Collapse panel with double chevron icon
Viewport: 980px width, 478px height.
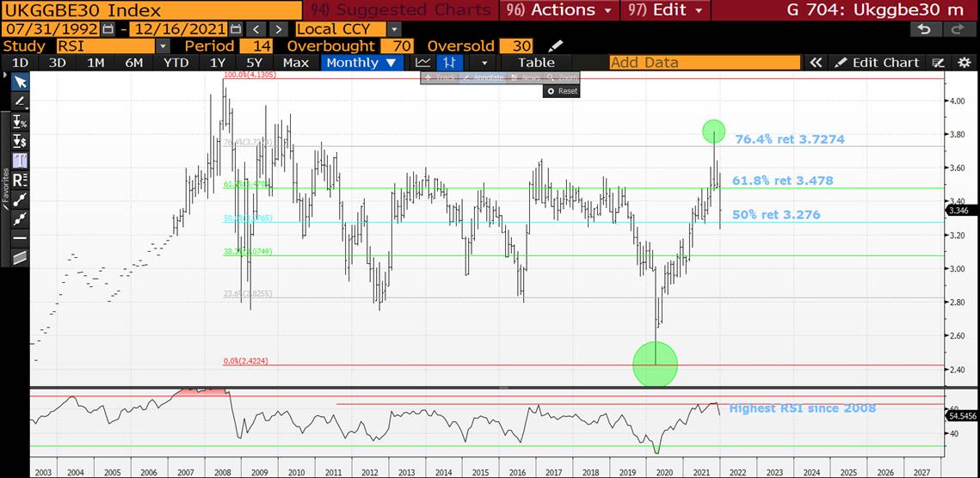(816, 63)
